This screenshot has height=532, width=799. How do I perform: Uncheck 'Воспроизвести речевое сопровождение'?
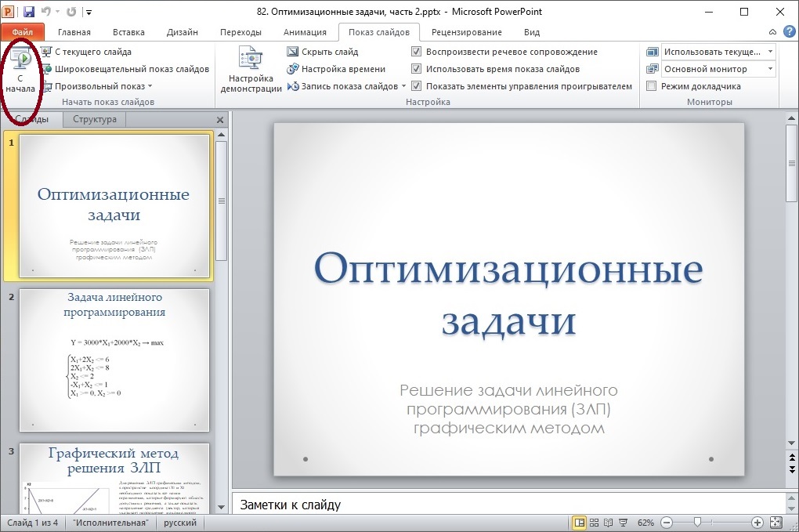click(x=417, y=52)
